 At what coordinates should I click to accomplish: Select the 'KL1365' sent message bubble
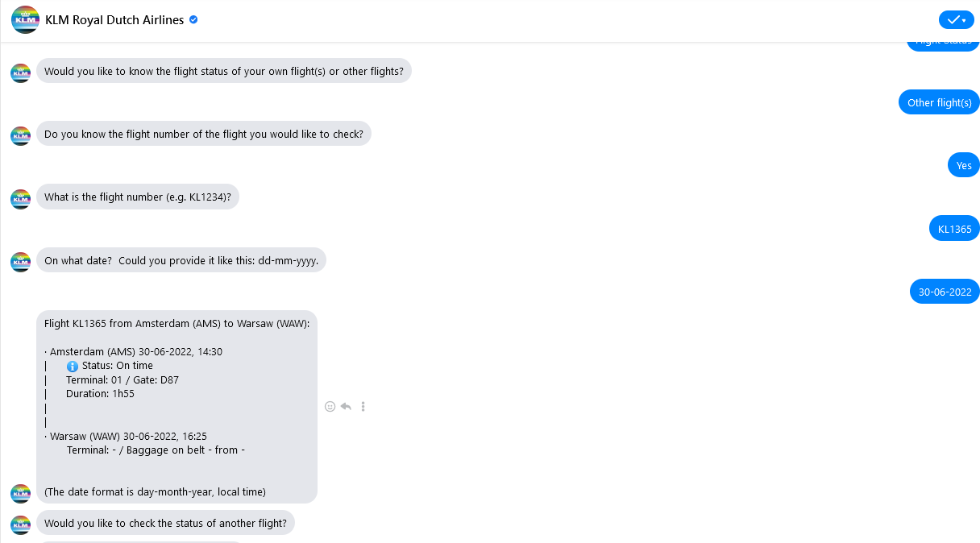pyautogui.click(x=955, y=229)
